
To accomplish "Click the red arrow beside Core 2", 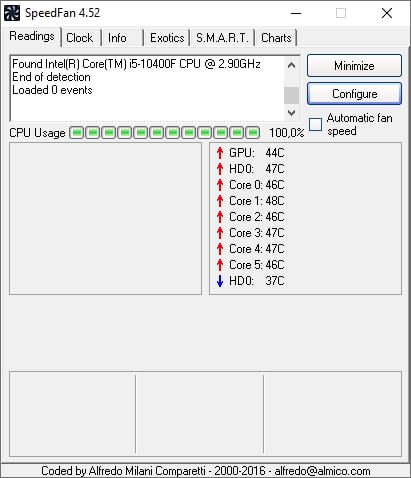I will [220, 217].
